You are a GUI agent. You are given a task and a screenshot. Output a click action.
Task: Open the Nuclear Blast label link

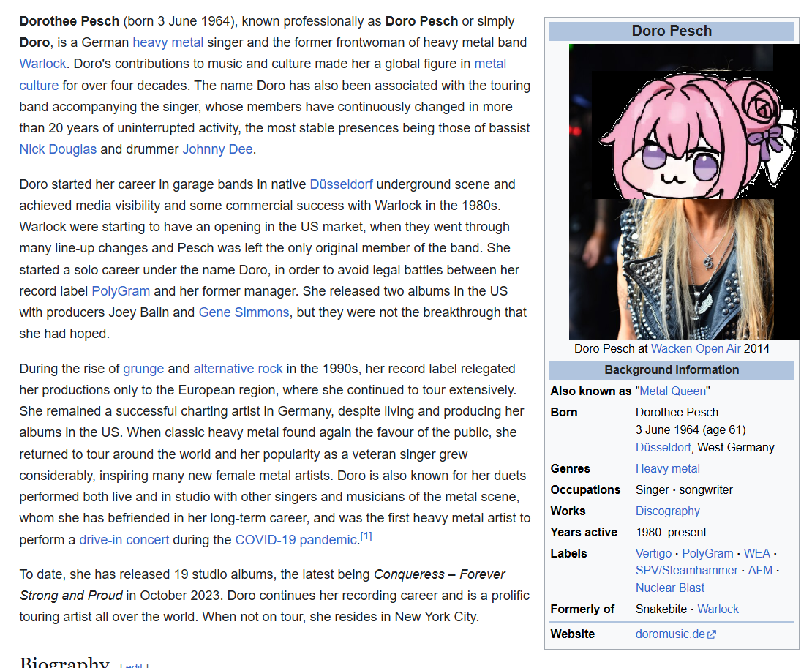click(x=670, y=588)
